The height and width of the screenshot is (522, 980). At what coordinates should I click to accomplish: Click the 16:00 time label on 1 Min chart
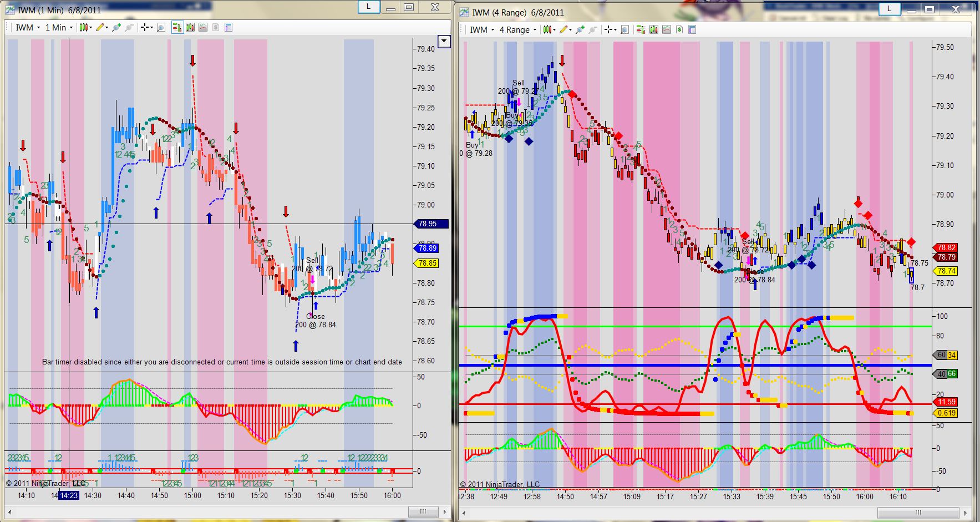coord(392,496)
